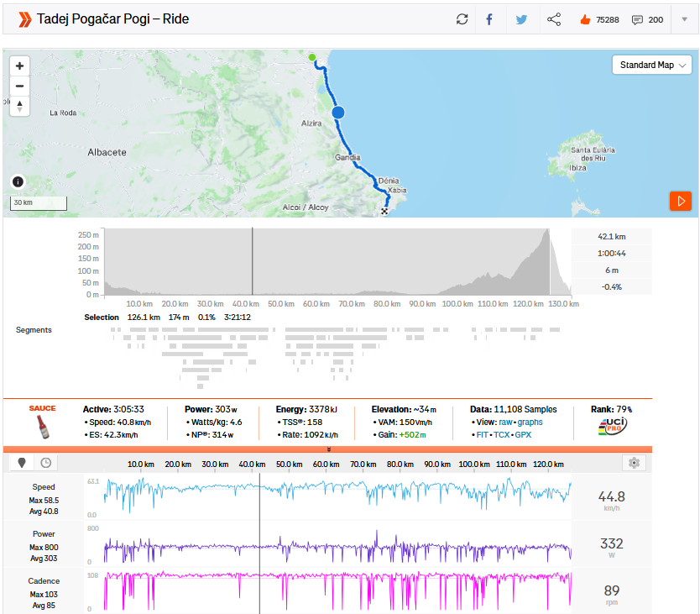Switch the chart axis to distance mode
The image size is (700, 614).
pyautogui.click(x=22, y=463)
